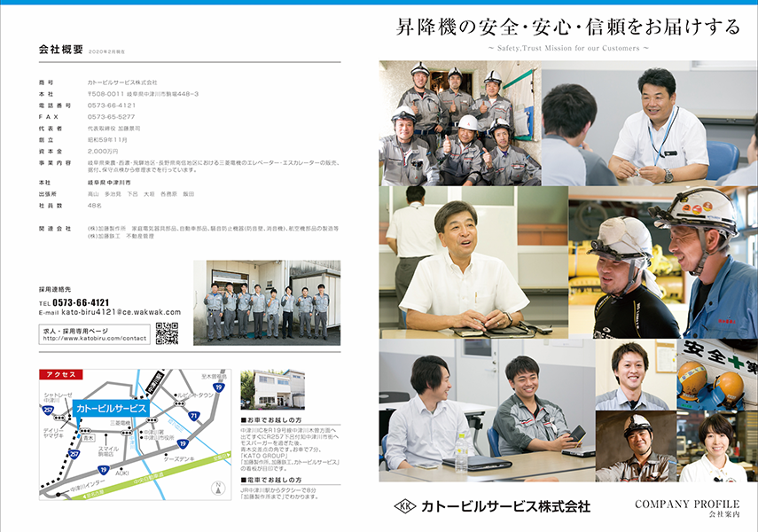Click the ルビットタウン label on the map
758x532 pixels.
click(195, 395)
